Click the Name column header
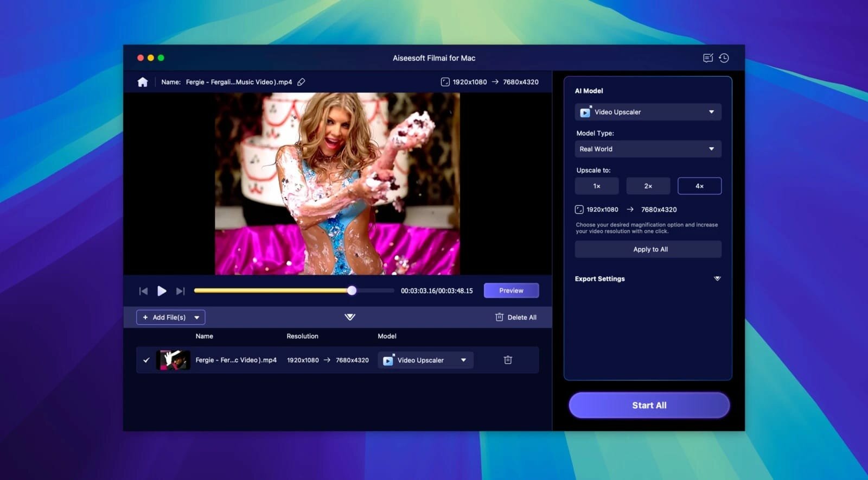This screenshot has width=868, height=480. tap(205, 336)
